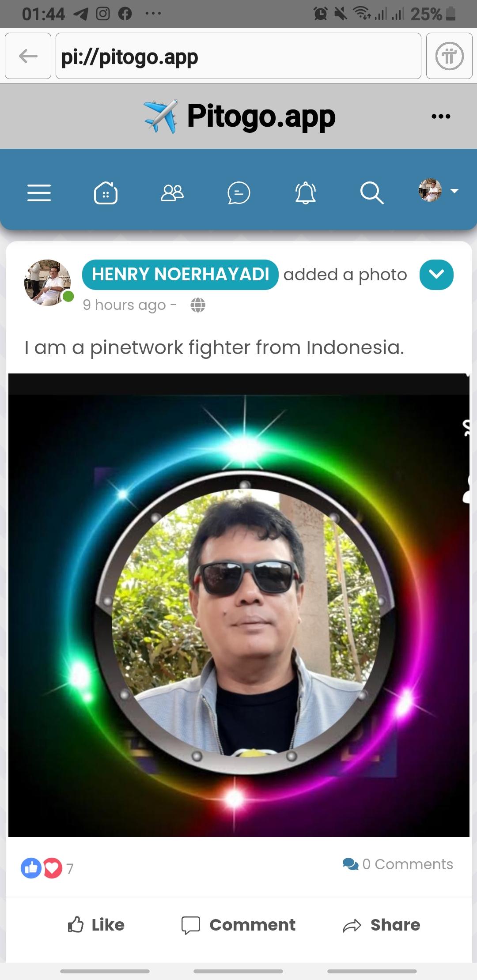The height and width of the screenshot is (980, 477).
Task: Go to home feed icon
Action: click(x=106, y=193)
